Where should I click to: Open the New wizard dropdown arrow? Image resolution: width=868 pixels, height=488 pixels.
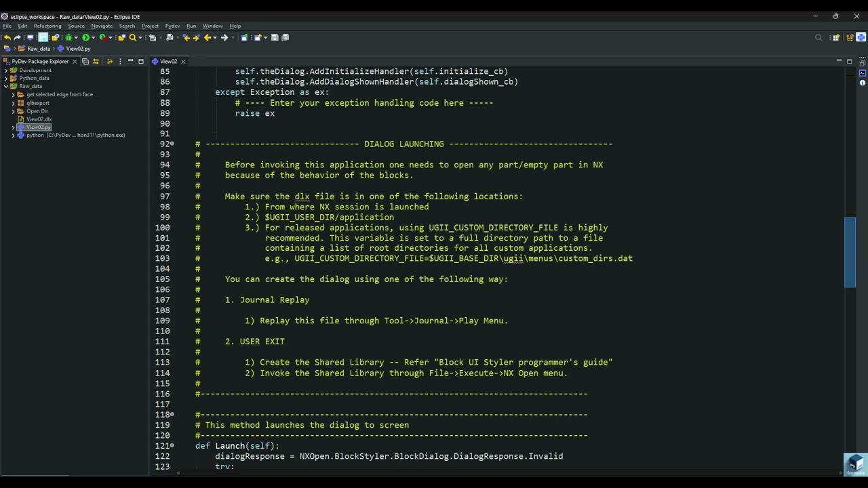[x=265, y=38]
